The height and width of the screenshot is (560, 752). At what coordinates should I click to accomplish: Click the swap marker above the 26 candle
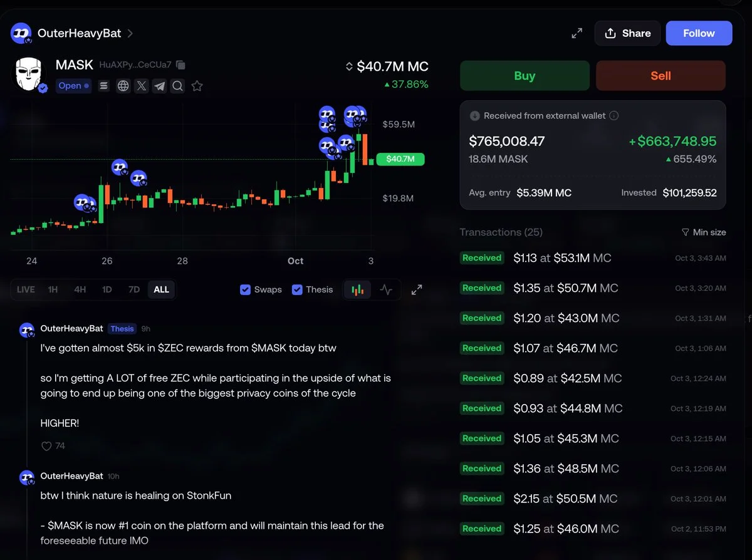point(120,167)
